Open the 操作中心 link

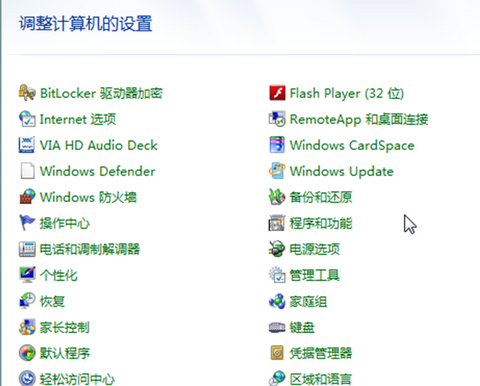click(65, 223)
